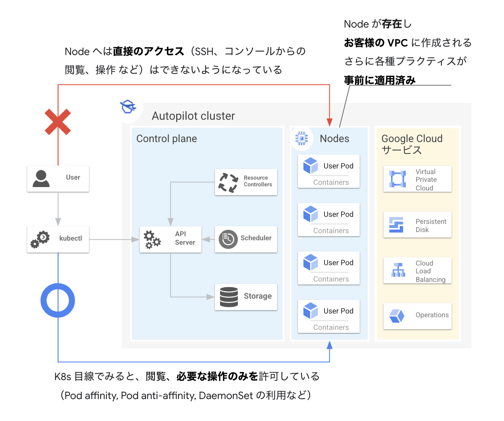Click the API Server gears icon
This screenshot has height=421, width=504.
point(152,240)
